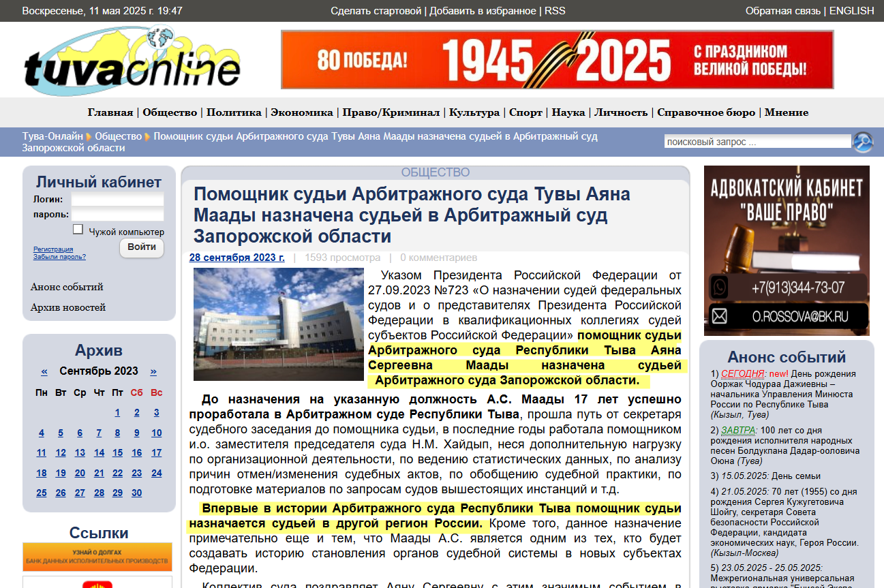This screenshot has height=588, width=884.
Task: Open the 'Право/Криминал' menu item
Action: [x=390, y=112]
